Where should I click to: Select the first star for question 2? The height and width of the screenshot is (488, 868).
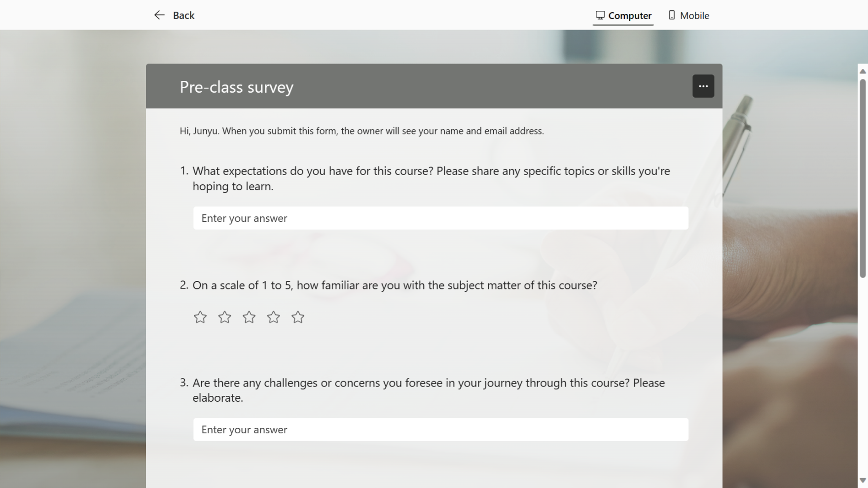pyautogui.click(x=200, y=317)
